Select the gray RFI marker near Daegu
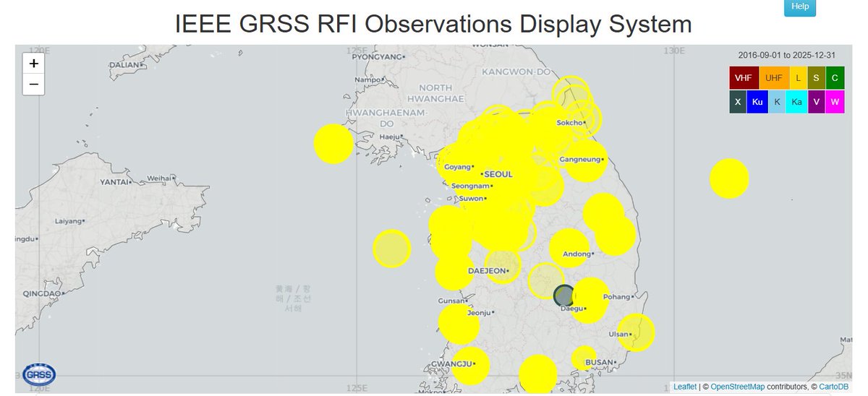Viewport: 868px width, 396px height. [564, 296]
